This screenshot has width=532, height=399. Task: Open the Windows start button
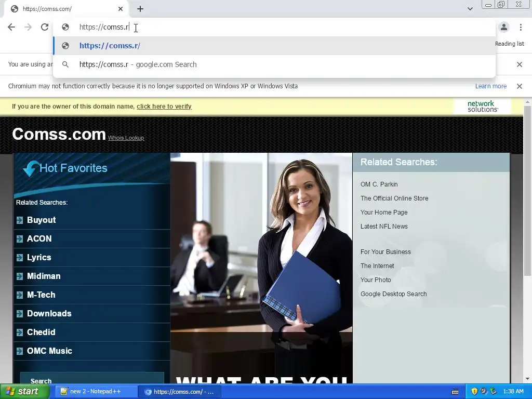24,391
